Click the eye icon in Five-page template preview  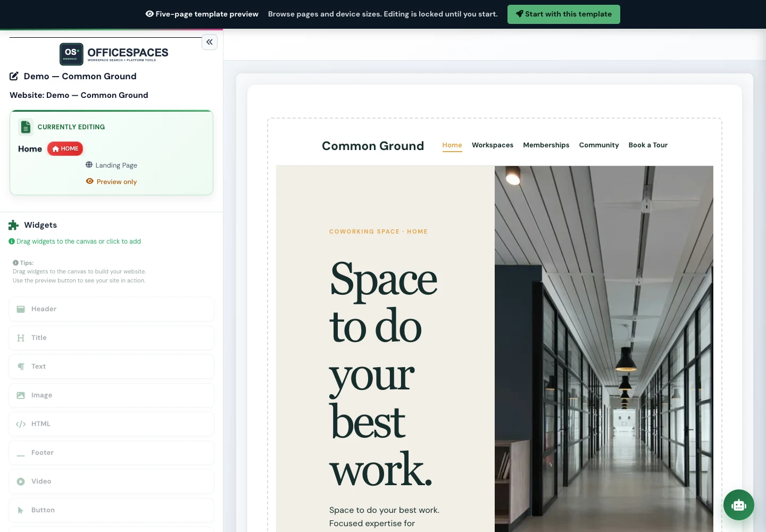[x=149, y=14]
